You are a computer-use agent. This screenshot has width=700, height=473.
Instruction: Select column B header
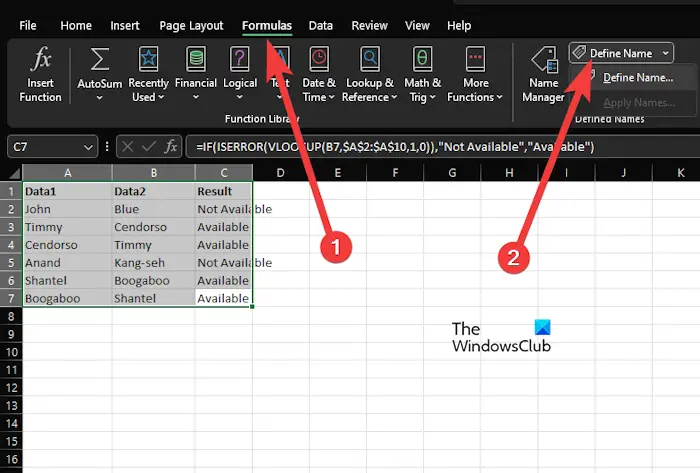[154, 173]
